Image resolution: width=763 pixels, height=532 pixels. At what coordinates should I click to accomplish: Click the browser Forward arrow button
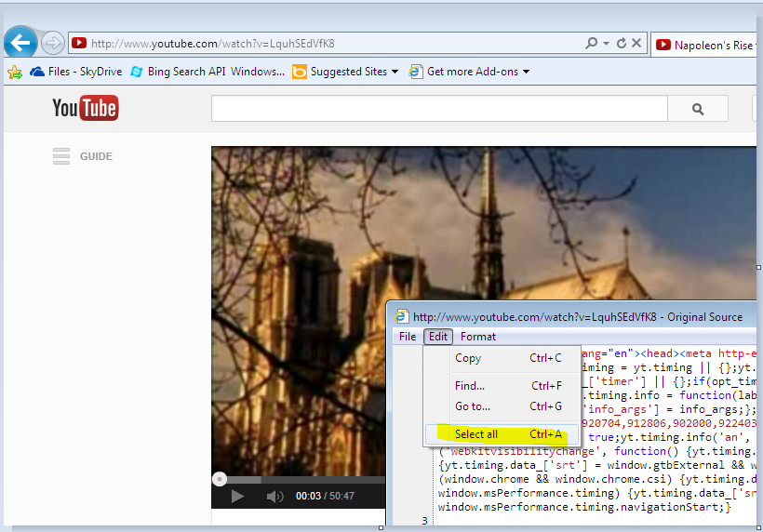tap(52, 44)
